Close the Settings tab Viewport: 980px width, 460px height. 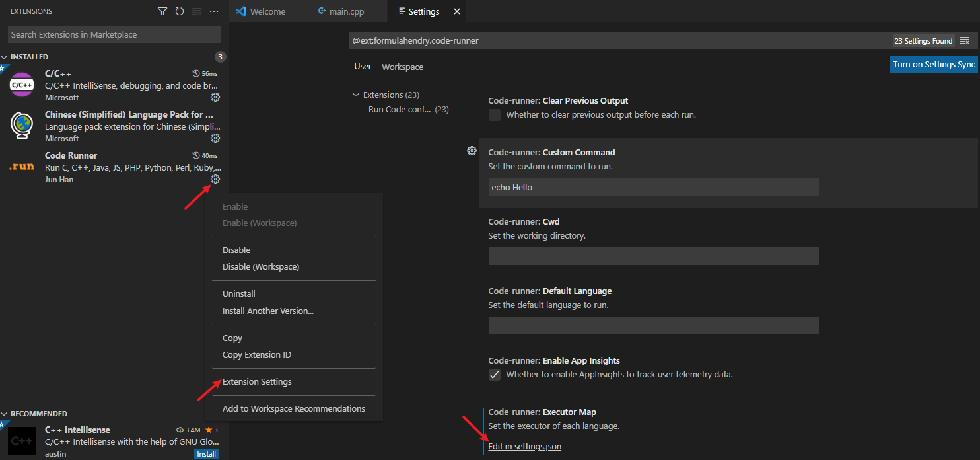pos(457,11)
